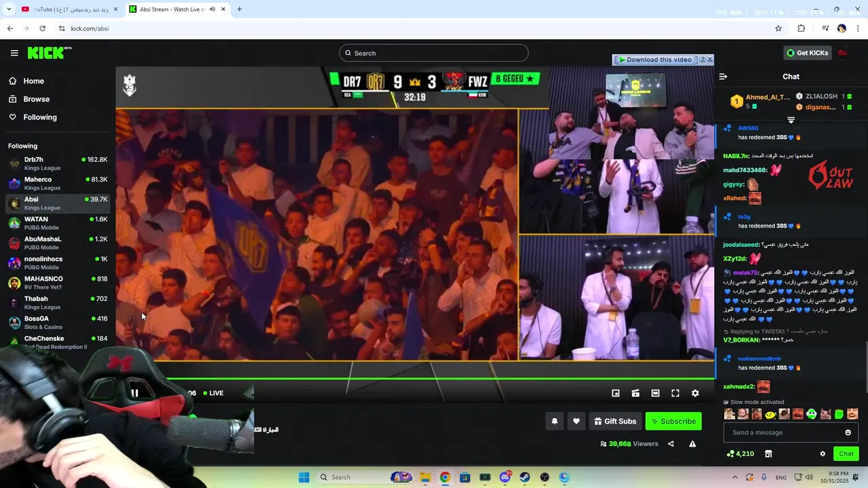Bookmark this page with star icon
Image resolution: width=868 pixels, height=488 pixels.
tap(778, 28)
